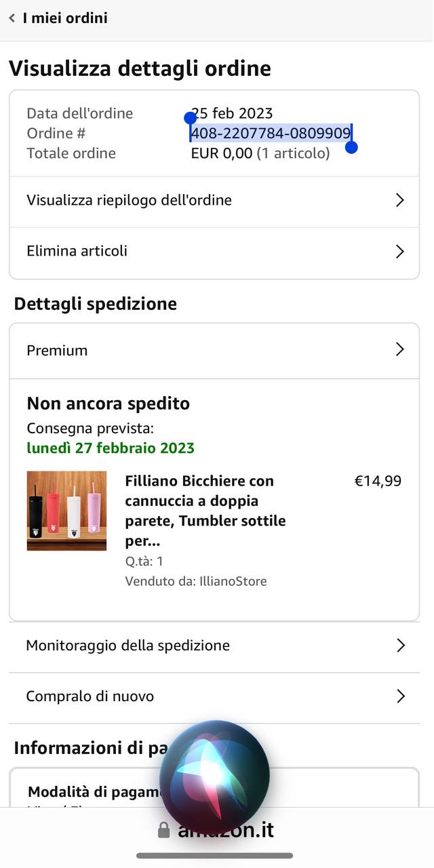Image resolution: width=434 pixels, height=868 pixels.
Task: Tap the back arrow beside I miei ordini
Action: (12, 18)
